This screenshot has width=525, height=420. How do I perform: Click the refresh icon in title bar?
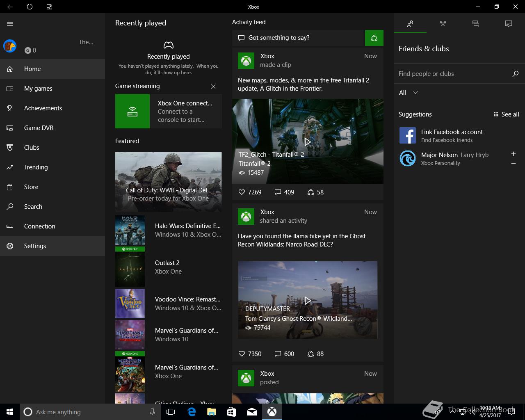(30, 7)
